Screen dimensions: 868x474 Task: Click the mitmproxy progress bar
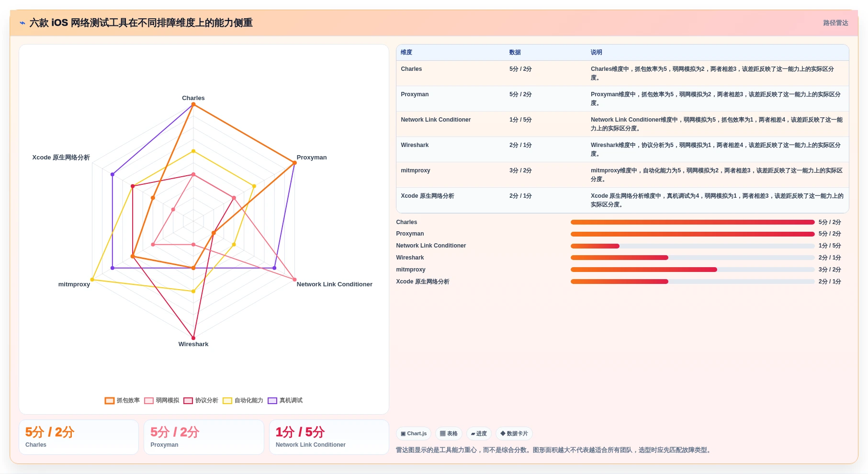(x=692, y=270)
